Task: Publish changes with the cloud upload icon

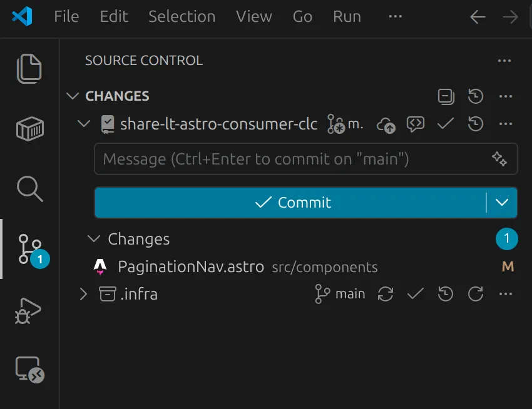Action: [x=386, y=125]
